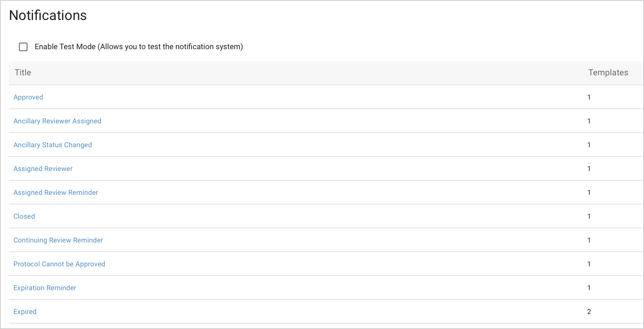Open the Approved notification
Image resolution: width=644 pixels, height=329 pixels.
[28, 97]
